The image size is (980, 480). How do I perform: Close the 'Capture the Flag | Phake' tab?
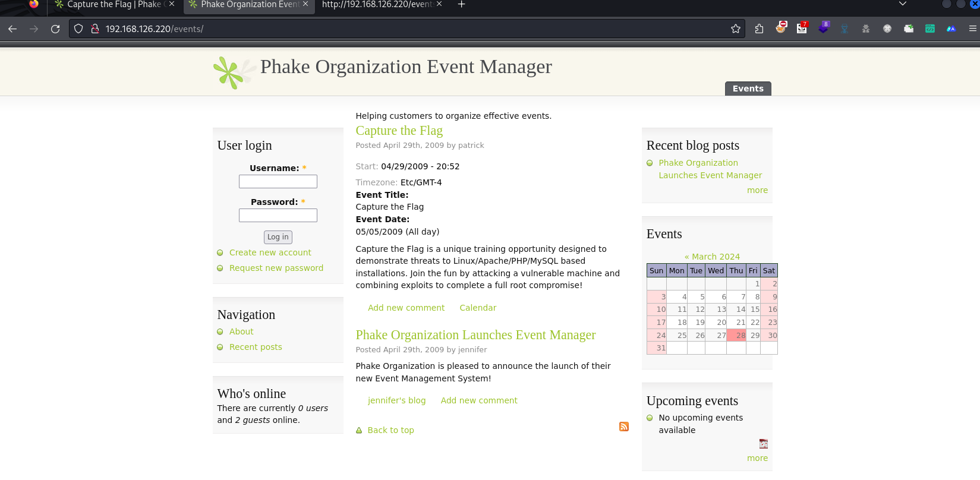172,4
